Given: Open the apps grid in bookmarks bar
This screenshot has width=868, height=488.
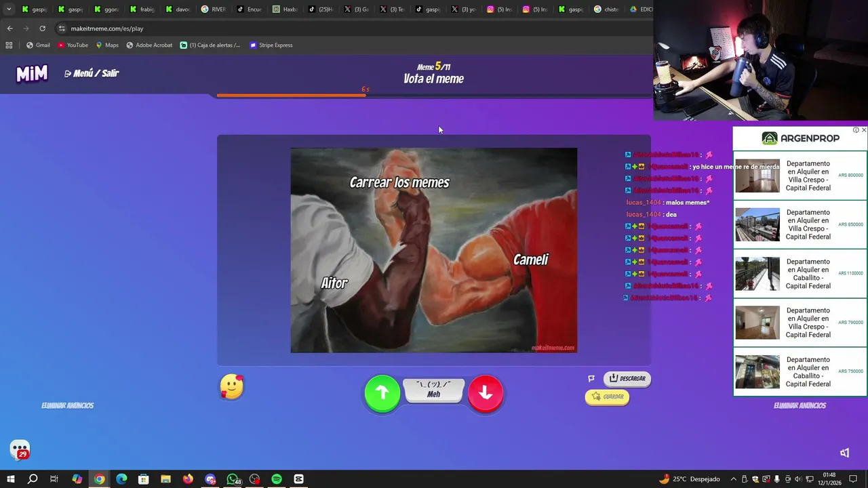Looking at the screenshot, I should coord(9,45).
